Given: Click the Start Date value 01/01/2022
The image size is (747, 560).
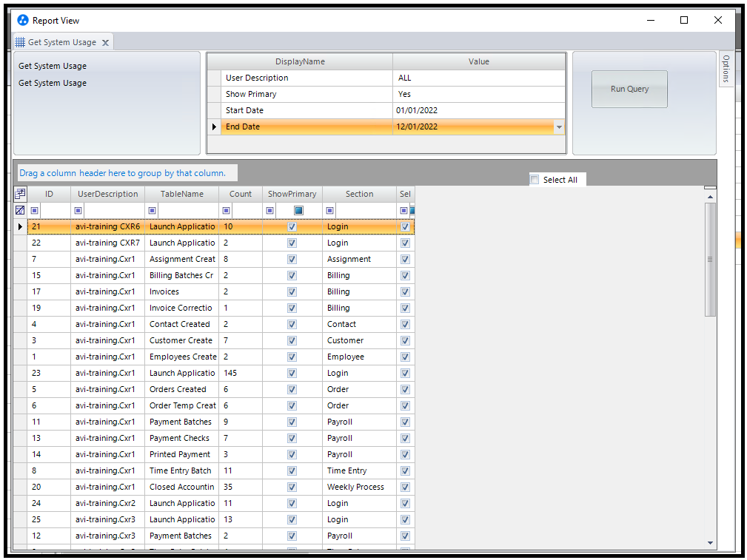Looking at the screenshot, I should coord(479,110).
